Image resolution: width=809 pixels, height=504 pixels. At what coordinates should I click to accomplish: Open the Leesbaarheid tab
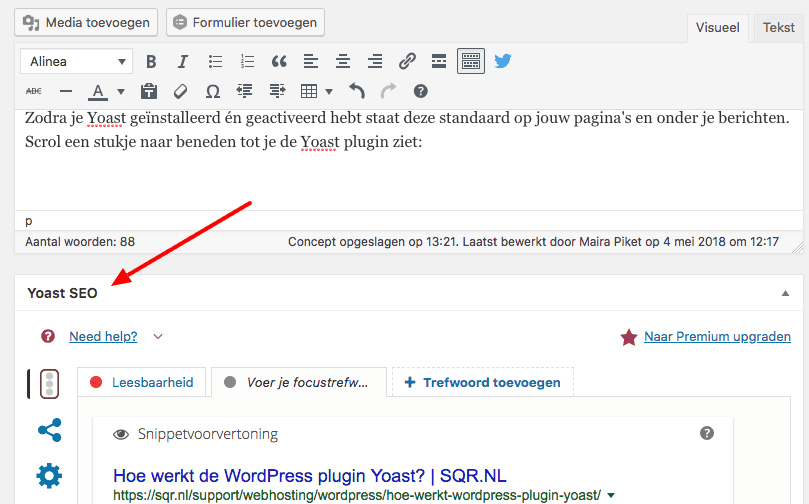click(x=142, y=382)
